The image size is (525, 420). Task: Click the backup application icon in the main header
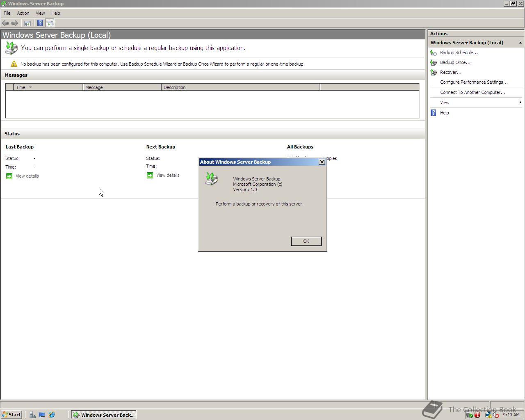coord(11,48)
